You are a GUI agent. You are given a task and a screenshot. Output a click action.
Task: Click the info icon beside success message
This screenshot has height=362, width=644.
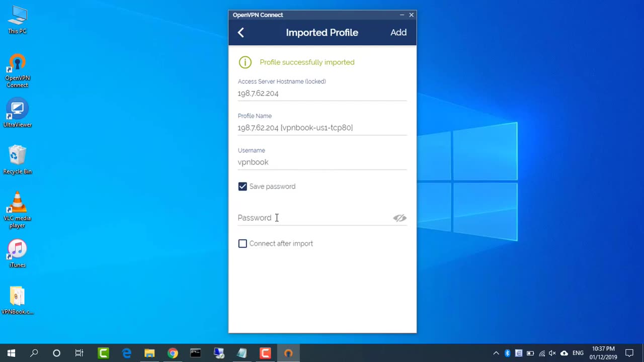point(245,62)
